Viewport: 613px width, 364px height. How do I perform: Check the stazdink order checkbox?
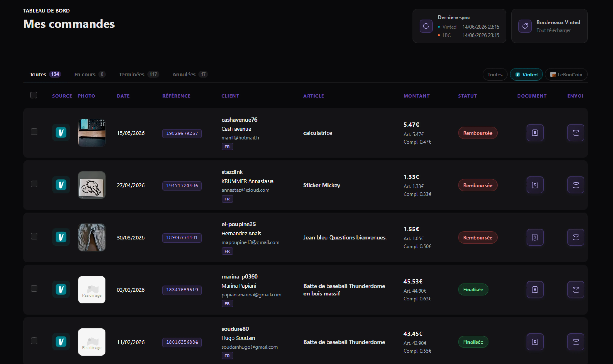pos(34,184)
